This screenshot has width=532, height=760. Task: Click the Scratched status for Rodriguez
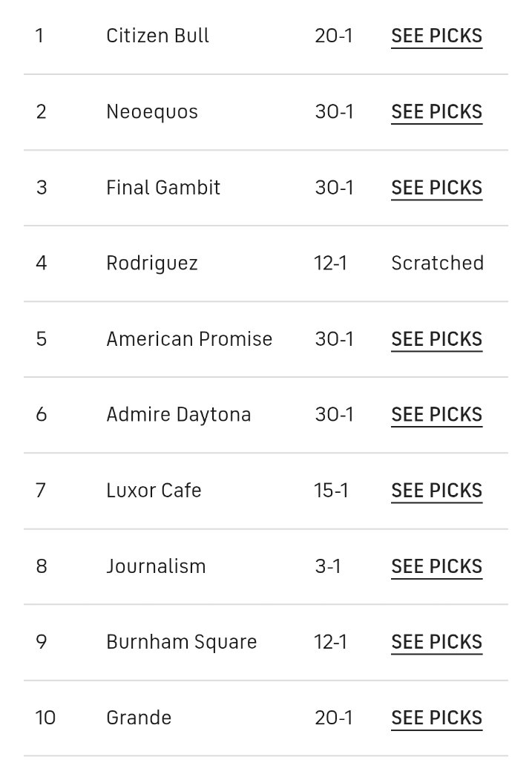[437, 263]
